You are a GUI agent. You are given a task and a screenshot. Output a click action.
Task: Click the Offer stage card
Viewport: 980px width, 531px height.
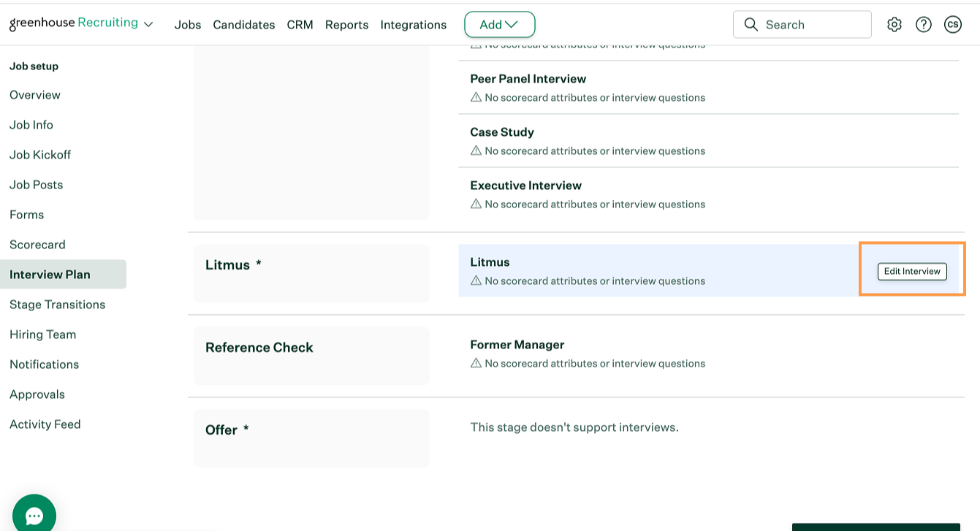pyautogui.click(x=311, y=438)
